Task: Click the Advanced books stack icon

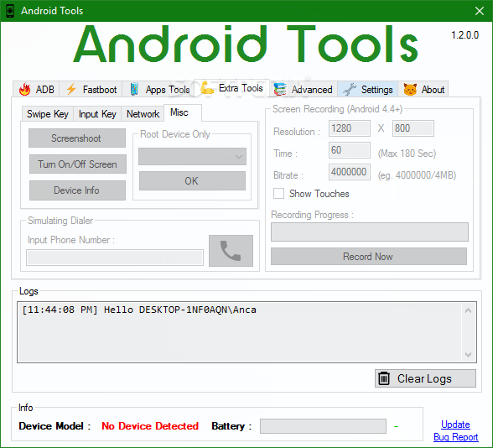Action: 280,89
